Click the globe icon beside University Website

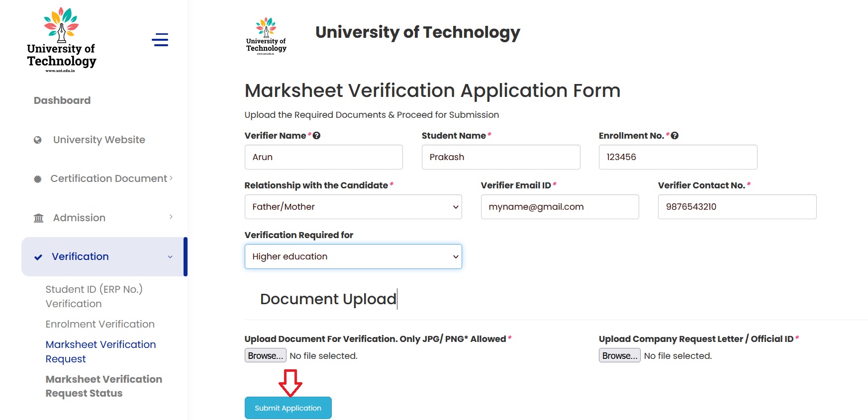click(x=37, y=140)
